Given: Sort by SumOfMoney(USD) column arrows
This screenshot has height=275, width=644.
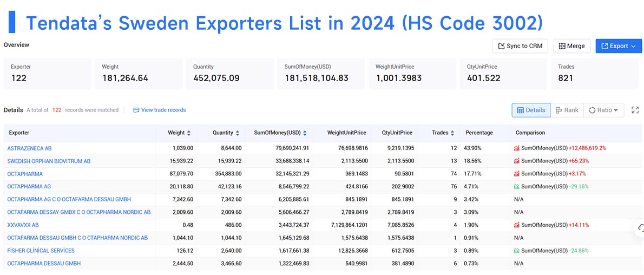Looking at the screenshot, I should click(x=305, y=133).
